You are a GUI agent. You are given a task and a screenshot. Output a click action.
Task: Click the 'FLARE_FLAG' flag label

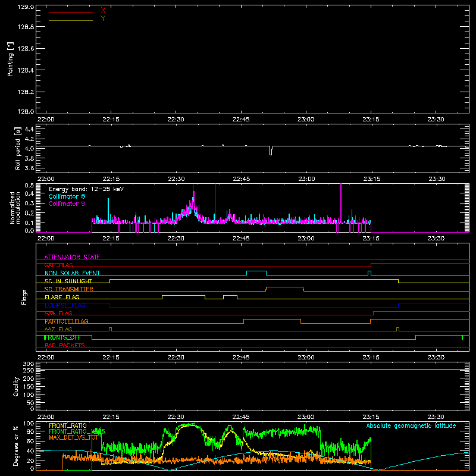pyautogui.click(x=62, y=297)
